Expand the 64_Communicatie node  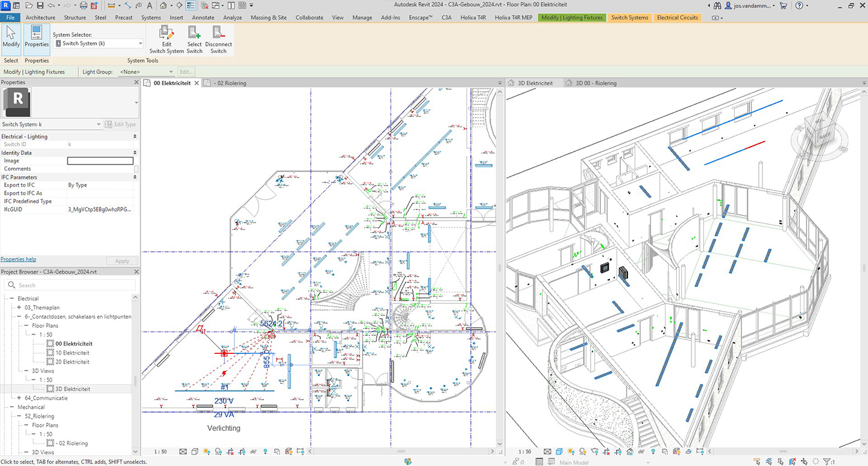(x=19, y=398)
